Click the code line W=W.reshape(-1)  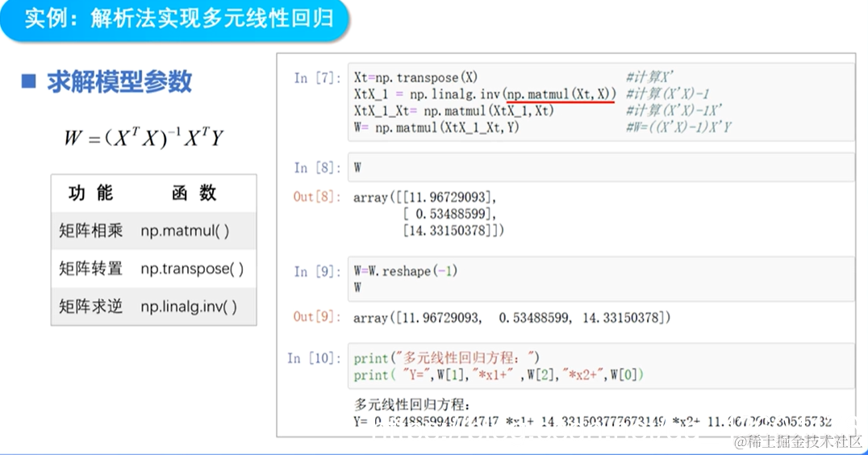(x=406, y=271)
